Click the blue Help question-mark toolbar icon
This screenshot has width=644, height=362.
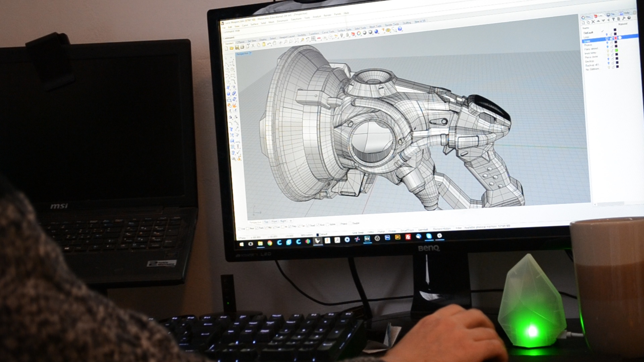click(400, 29)
